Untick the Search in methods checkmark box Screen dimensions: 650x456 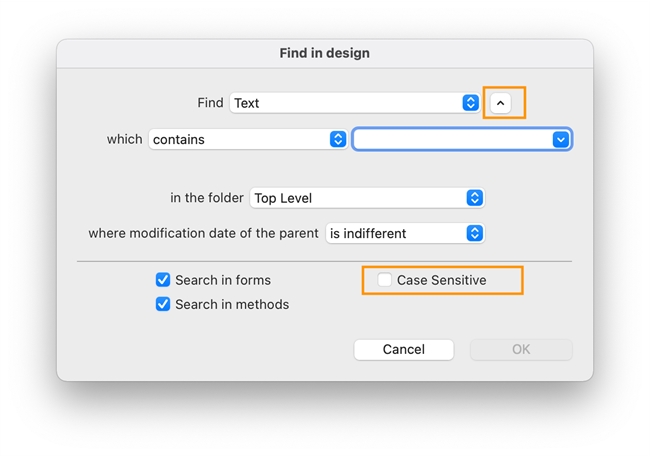tap(163, 304)
